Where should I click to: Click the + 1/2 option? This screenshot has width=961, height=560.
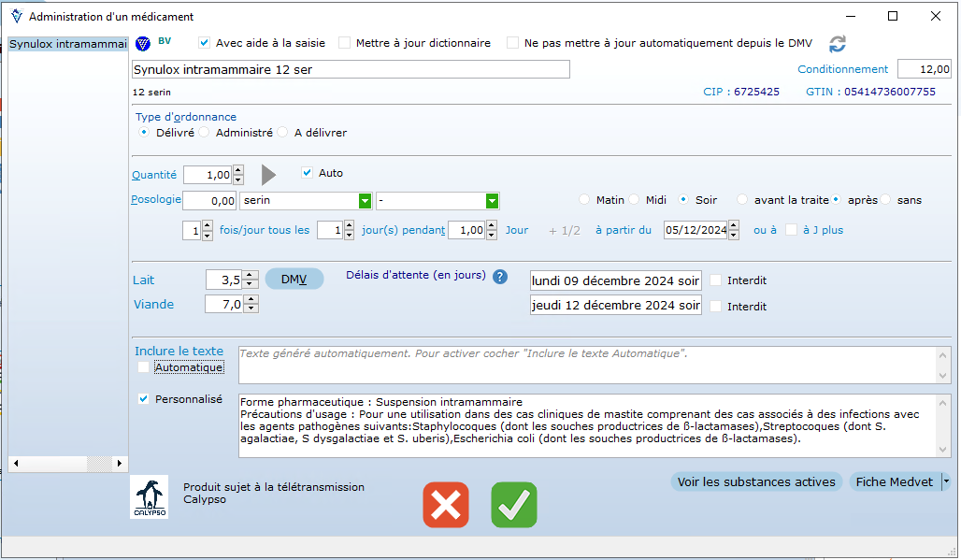coord(565,230)
